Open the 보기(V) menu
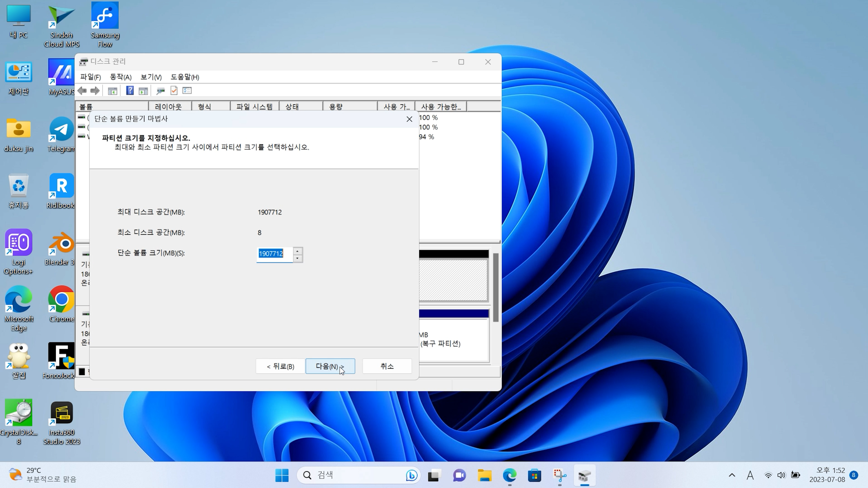This screenshot has height=488, width=868. (151, 77)
